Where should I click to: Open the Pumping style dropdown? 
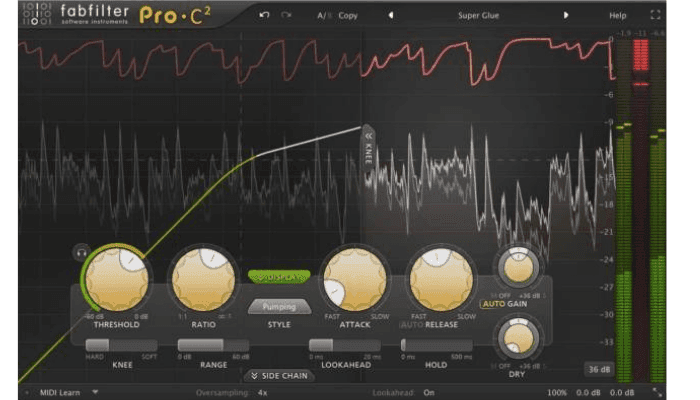click(x=279, y=307)
